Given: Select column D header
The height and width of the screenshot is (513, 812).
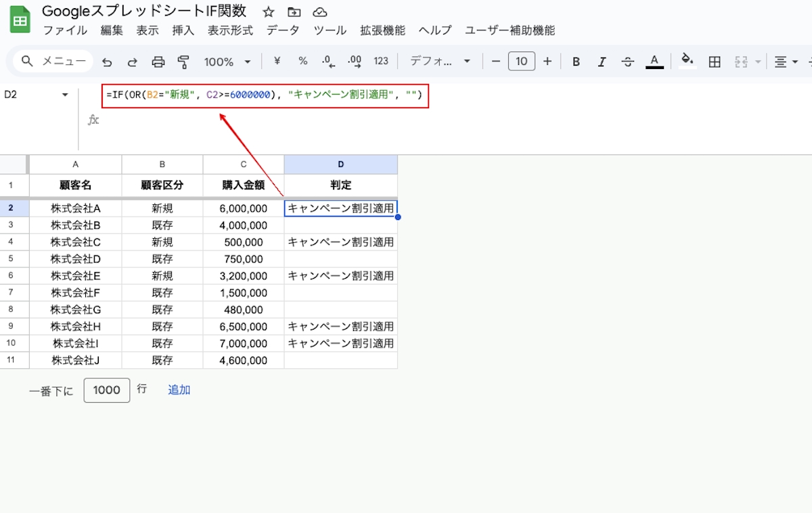Looking at the screenshot, I should tap(341, 164).
